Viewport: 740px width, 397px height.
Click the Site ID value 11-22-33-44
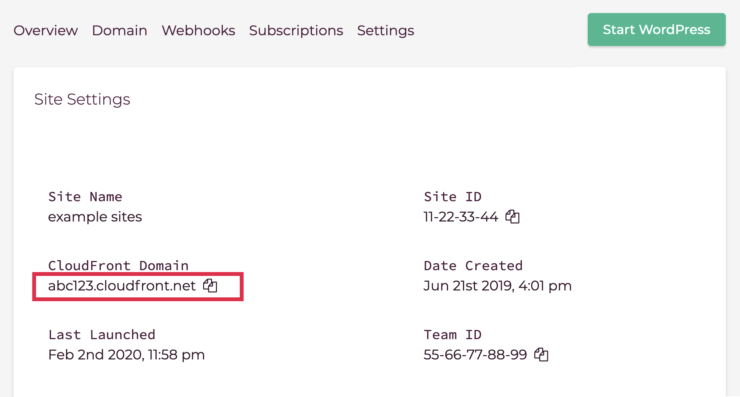click(x=461, y=217)
